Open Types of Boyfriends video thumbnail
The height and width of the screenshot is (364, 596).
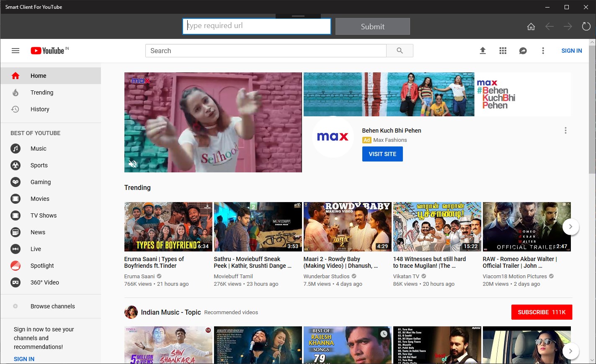168,227
